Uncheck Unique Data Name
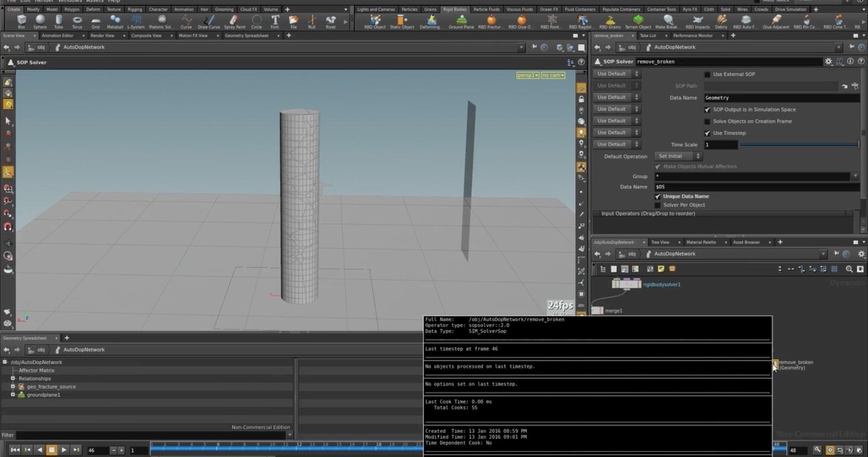Screen dimensions: 868x457 [x=658, y=197]
